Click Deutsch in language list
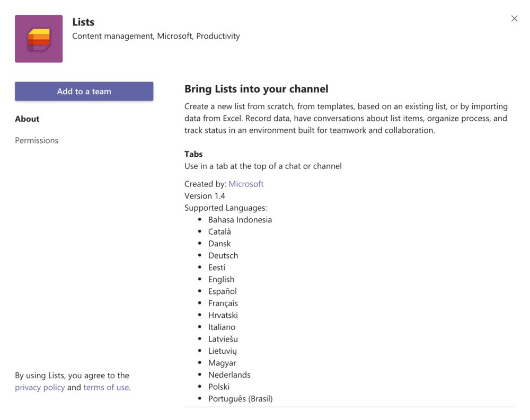Screen dimensions: 530x420 coord(223,255)
